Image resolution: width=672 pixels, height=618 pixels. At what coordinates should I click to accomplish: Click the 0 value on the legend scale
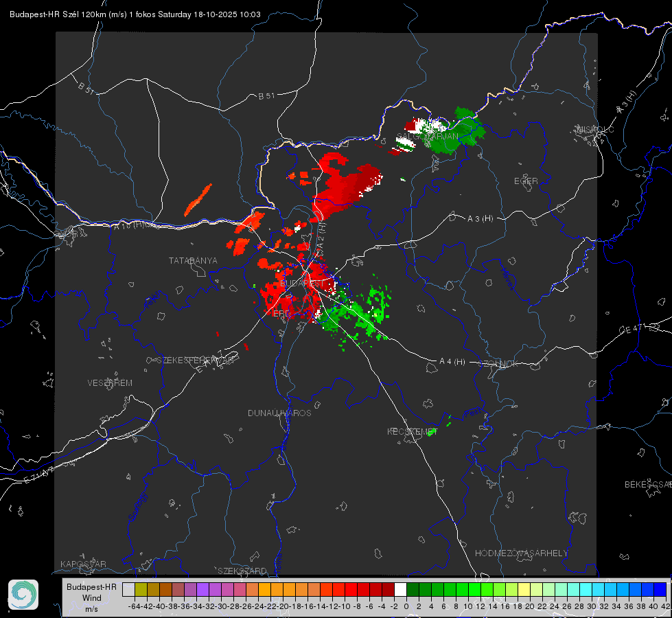pos(406,606)
